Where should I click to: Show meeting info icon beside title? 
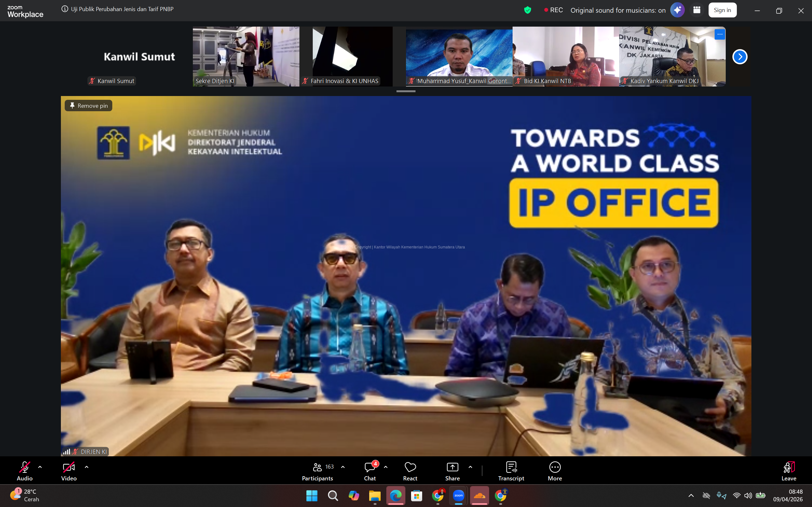click(x=65, y=9)
